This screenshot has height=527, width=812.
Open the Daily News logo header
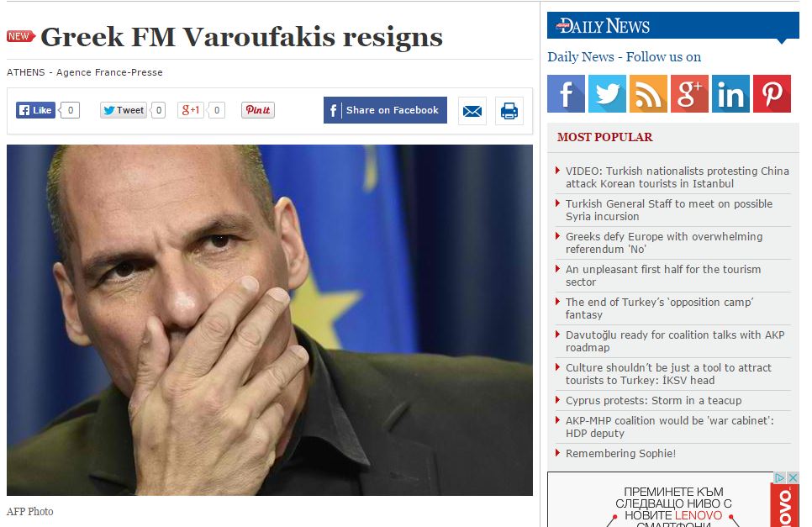pos(604,26)
